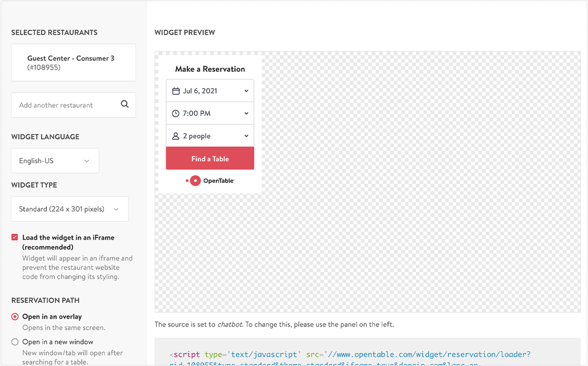This screenshot has height=366, width=588.
Task: Click the OpenTable logo below Find a Table
Action: tap(210, 180)
